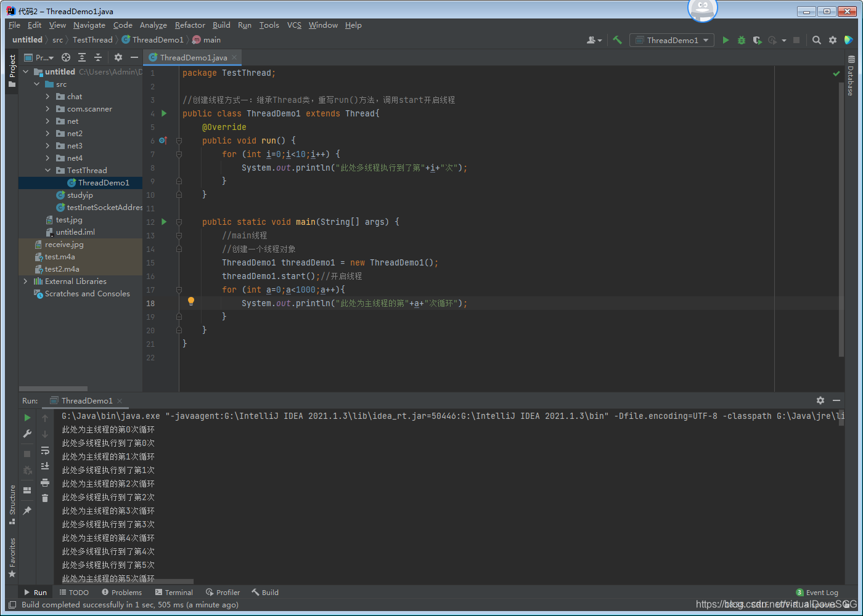Image resolution: width=863 pixels, height=616 pixels.
Task: Hide the Project panel with the minus icon
Action: tap(134, 57)
